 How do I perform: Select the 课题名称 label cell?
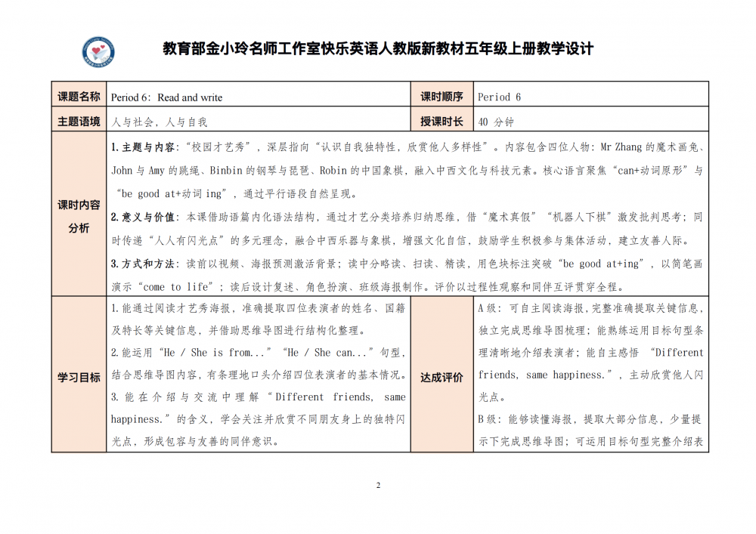coord(79,94)
